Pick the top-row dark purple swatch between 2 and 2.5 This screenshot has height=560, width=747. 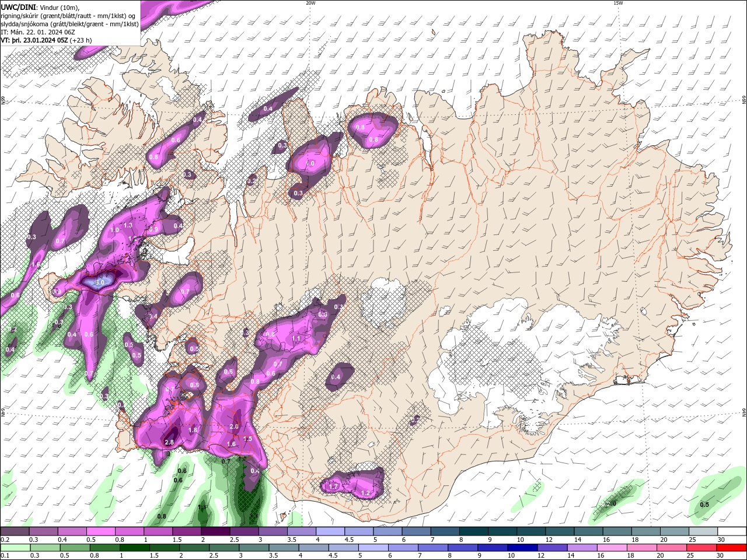pyautogui.click(x=215, y=531)
